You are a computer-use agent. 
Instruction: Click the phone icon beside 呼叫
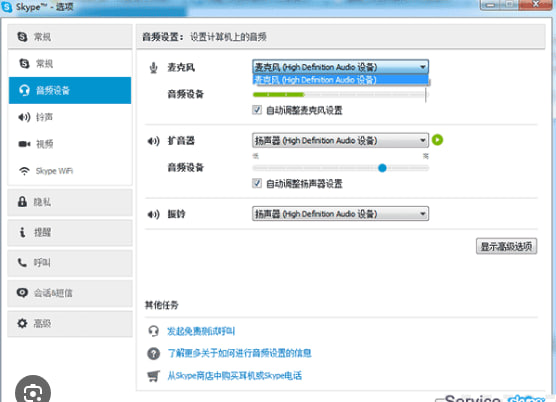click(22, 263)
